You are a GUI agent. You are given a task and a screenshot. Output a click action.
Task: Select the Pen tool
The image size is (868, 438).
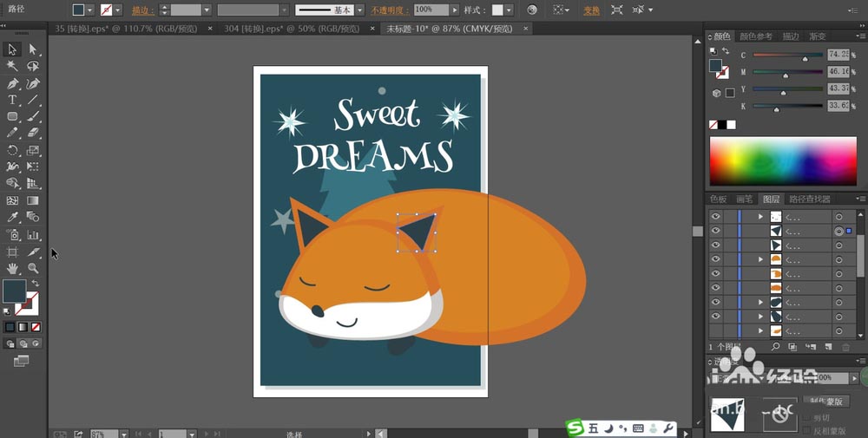point(11,83)
